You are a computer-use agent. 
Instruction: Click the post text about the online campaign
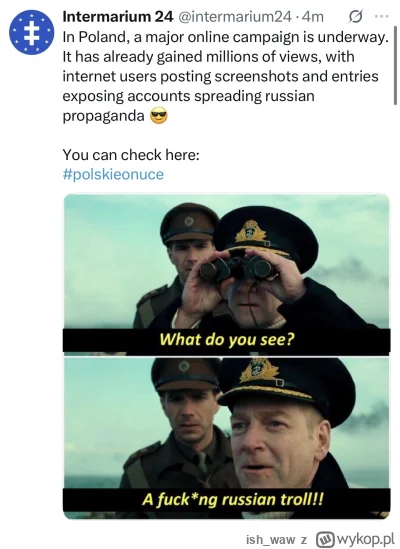tap(226, 76)
